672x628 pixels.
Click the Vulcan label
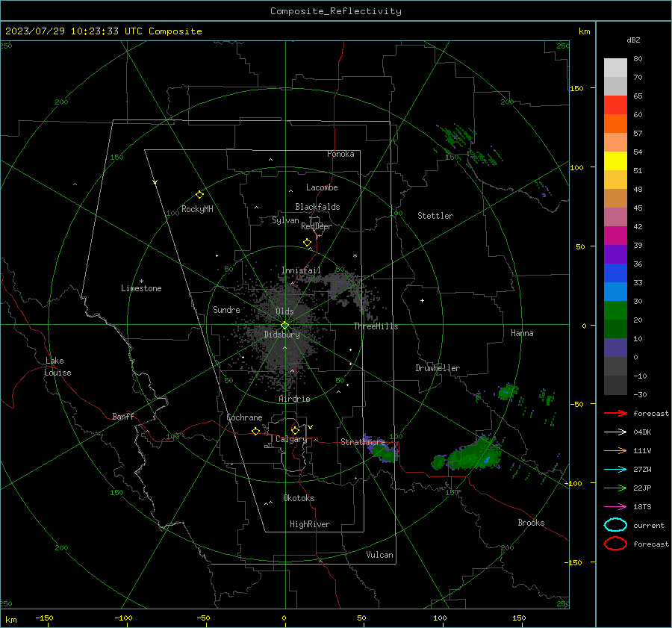point(379,555)
